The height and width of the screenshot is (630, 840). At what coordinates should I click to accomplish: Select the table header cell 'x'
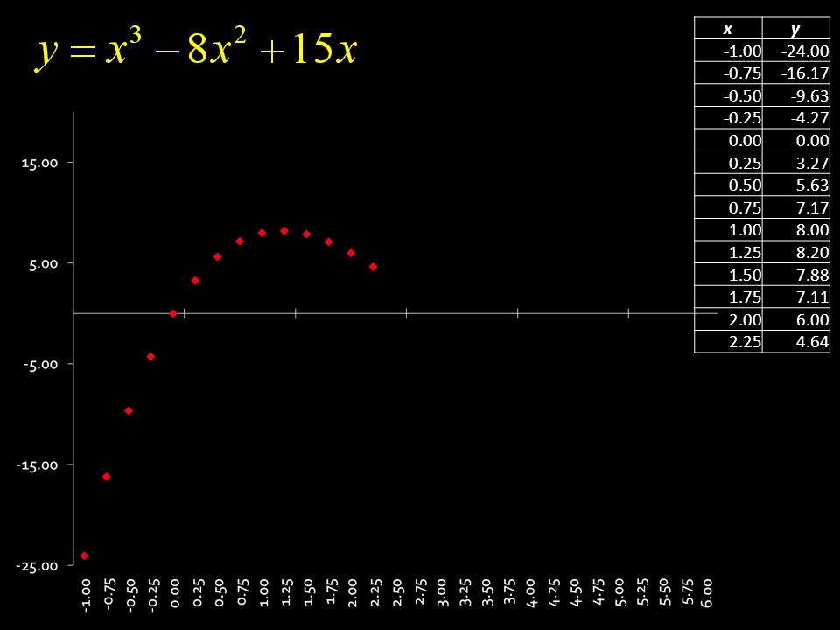(728, 28)
